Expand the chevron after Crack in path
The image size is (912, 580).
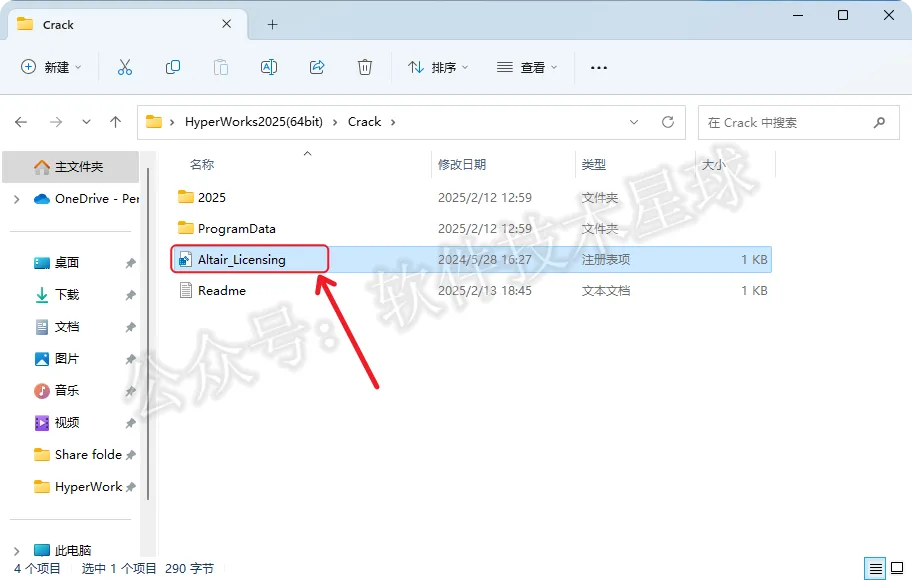tap(393, 122)
